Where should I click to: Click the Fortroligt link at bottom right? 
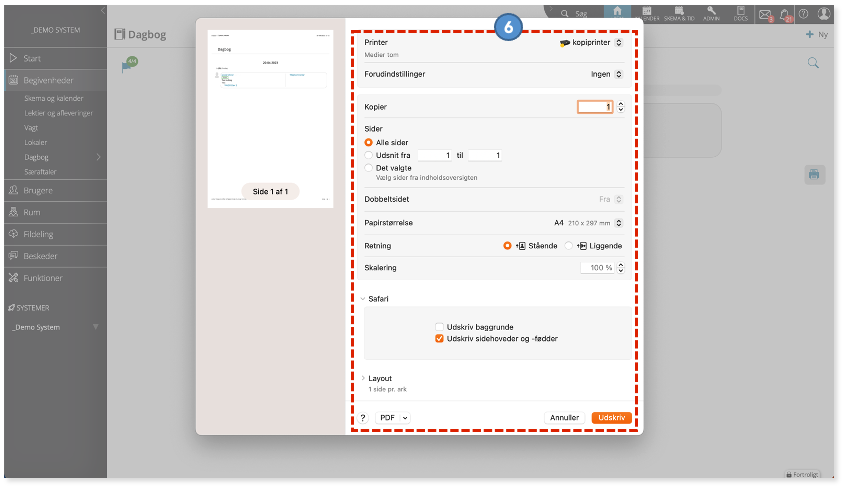(802, 474)
